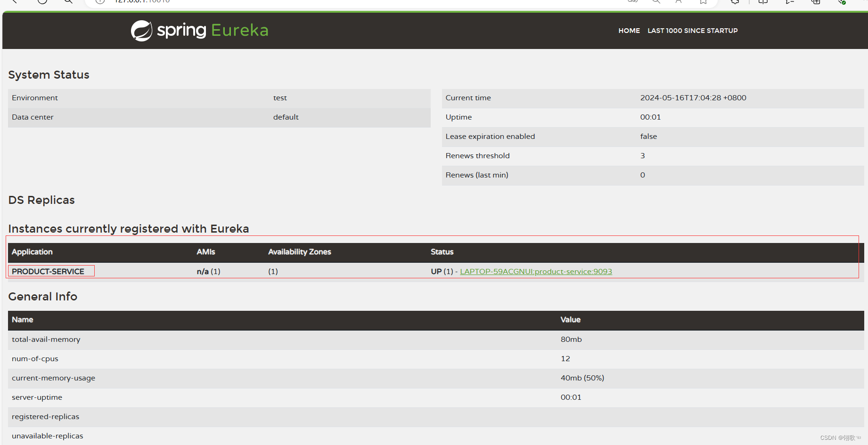Select the registered-replicas row name
Viewport: 868px width, 445px height.
[x=45, y=417]
